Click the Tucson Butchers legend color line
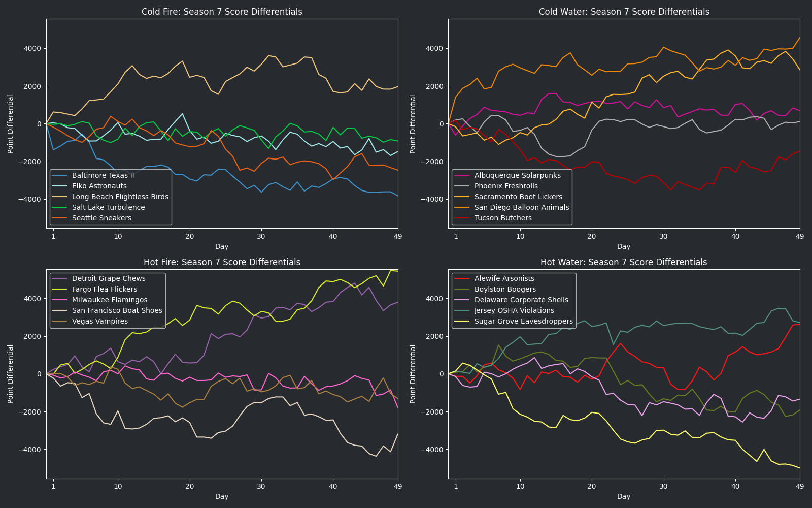 pos(462,218)
